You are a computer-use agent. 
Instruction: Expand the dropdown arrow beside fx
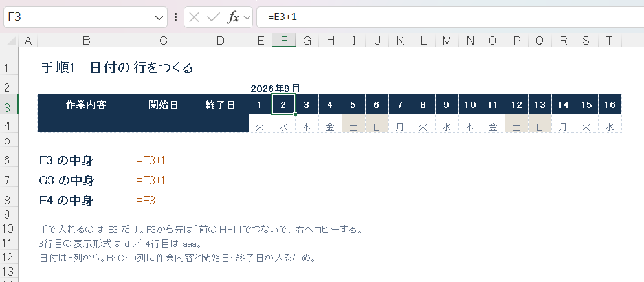tap(247, 17)
